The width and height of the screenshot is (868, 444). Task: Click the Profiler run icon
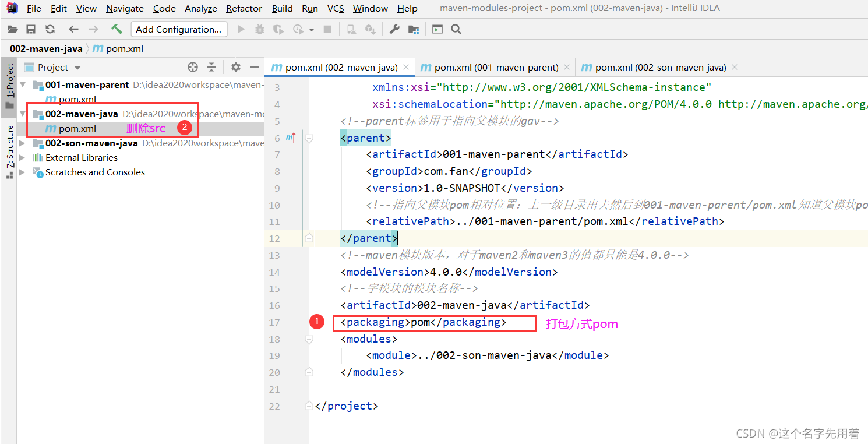click(298, 29)
